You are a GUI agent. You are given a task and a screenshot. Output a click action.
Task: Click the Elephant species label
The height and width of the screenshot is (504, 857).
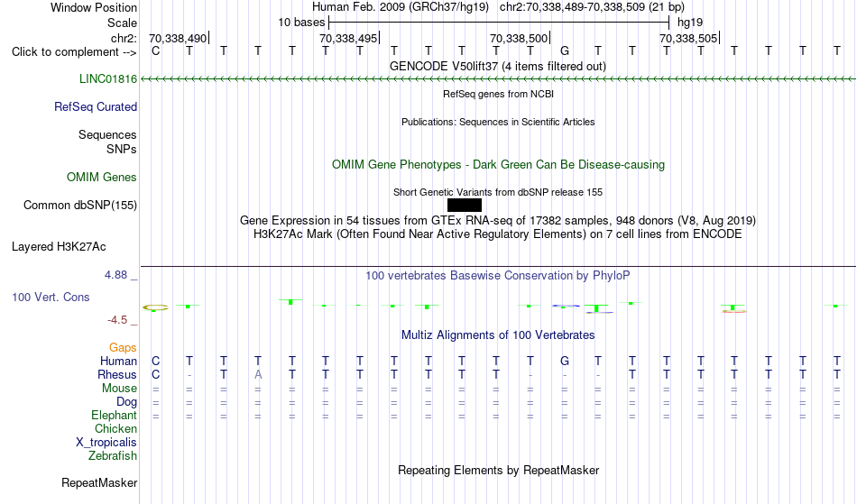(x=115, y=415)
